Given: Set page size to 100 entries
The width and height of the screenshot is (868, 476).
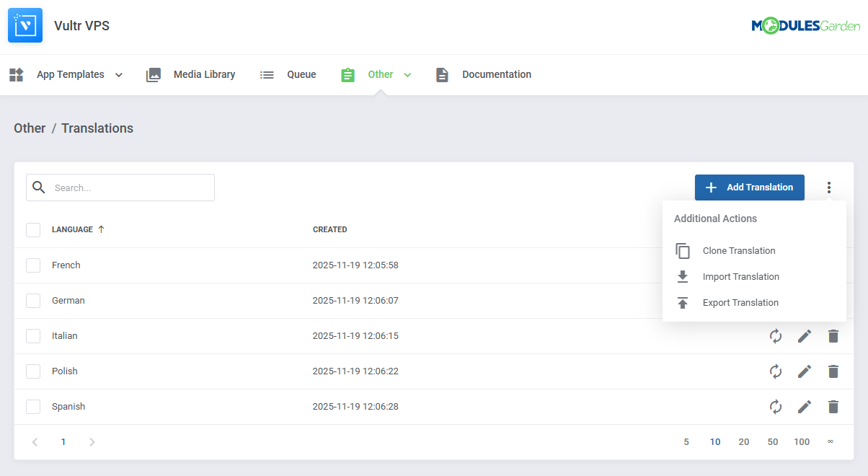Looking at the screenshot, I should 802,441.
